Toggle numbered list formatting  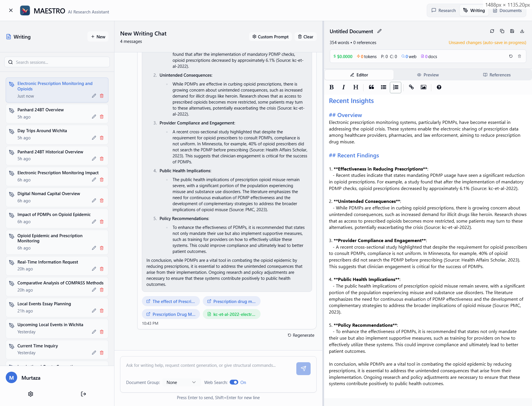click(x=396, y=87)
